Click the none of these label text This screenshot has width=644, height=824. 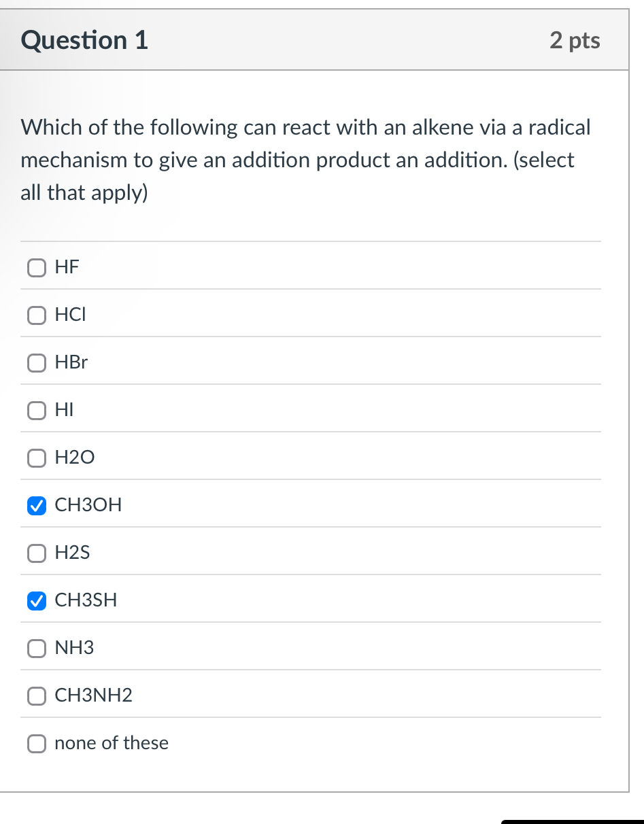pos(112,742)
